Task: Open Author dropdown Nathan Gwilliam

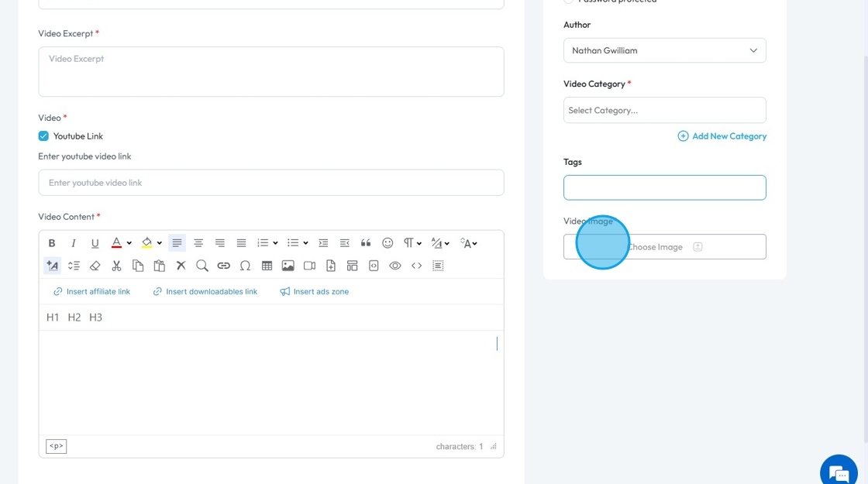Action: 665,50
